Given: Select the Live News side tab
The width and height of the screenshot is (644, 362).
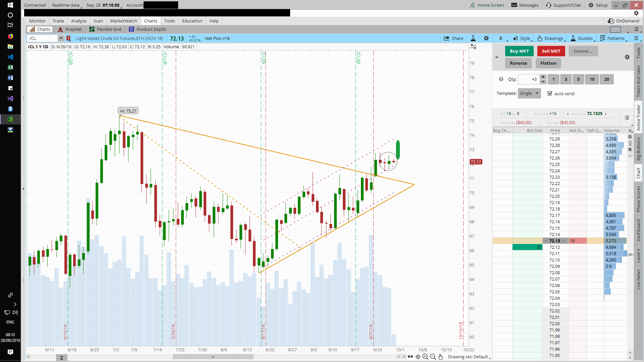Looking at the screenshot, I should click(639, 279).
